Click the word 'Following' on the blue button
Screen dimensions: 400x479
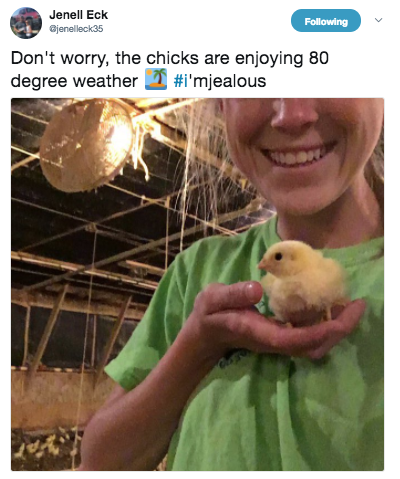tap(326, 22)
